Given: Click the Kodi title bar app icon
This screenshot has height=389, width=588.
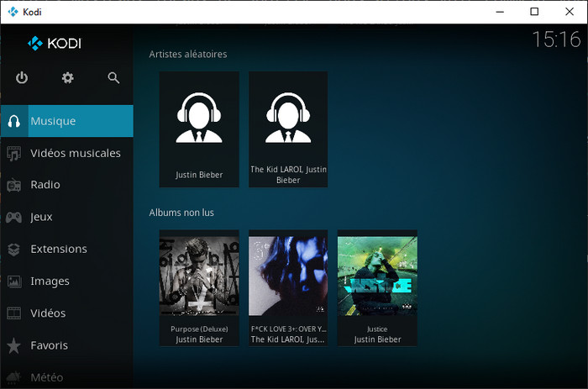Looking at the screenshot, I should [x=13, y=12].
